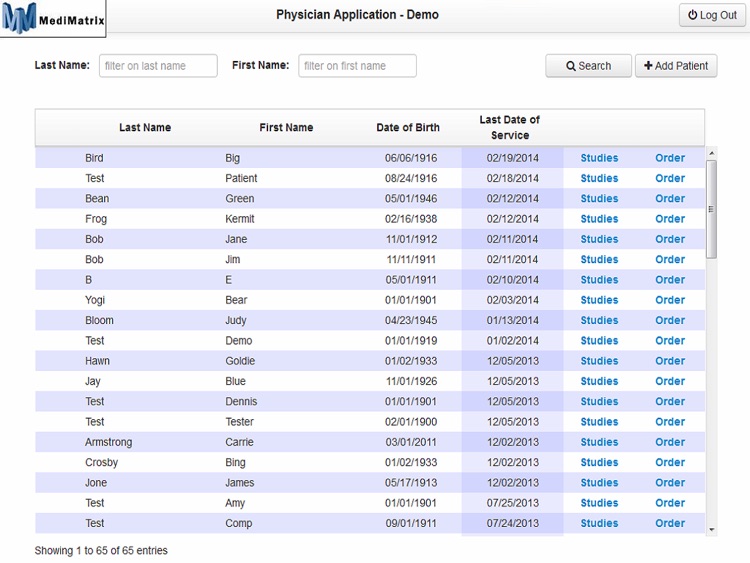Click birth date 04/23/1945
The image size is (750, 563).
click(x=411, y=320)
